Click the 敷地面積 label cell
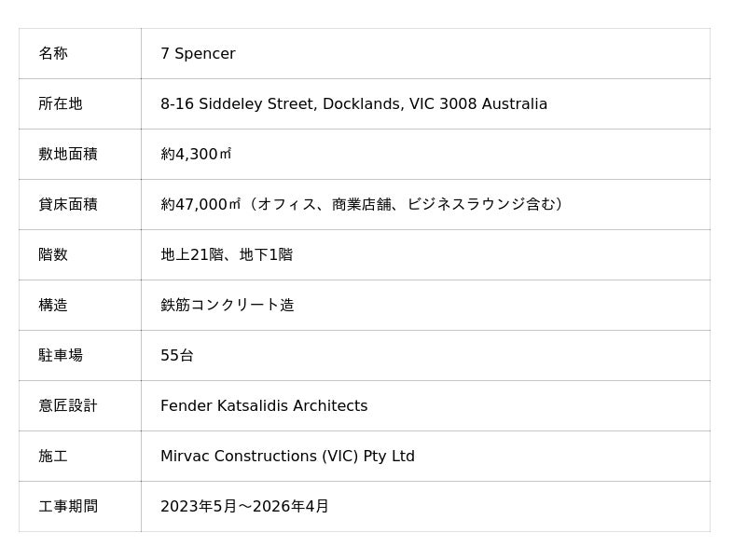The width and height of the screenshot is (746, 560). [68, 155]
